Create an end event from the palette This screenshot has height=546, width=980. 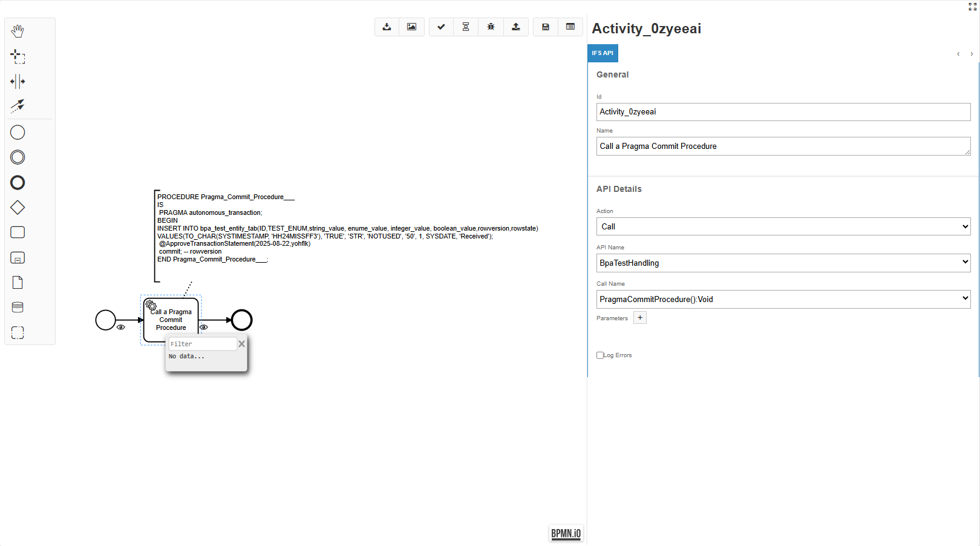coord(18,182)
